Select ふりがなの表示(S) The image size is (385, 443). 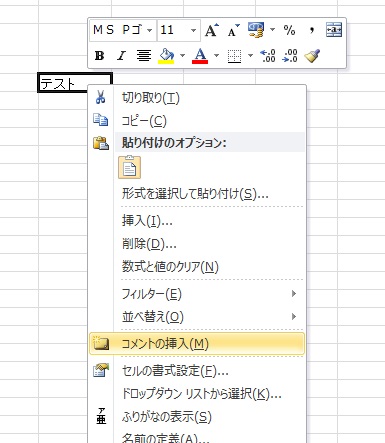pyautogui.click(x=197, y=417)
